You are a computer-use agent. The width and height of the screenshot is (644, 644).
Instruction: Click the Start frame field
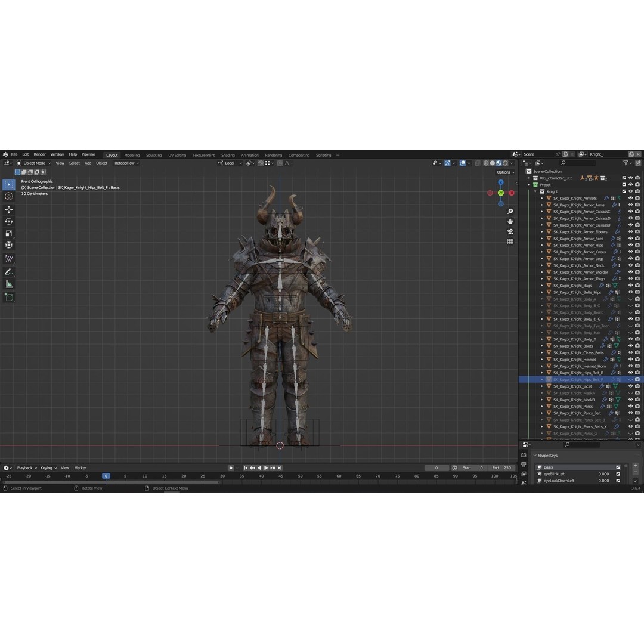click(473, 468)
